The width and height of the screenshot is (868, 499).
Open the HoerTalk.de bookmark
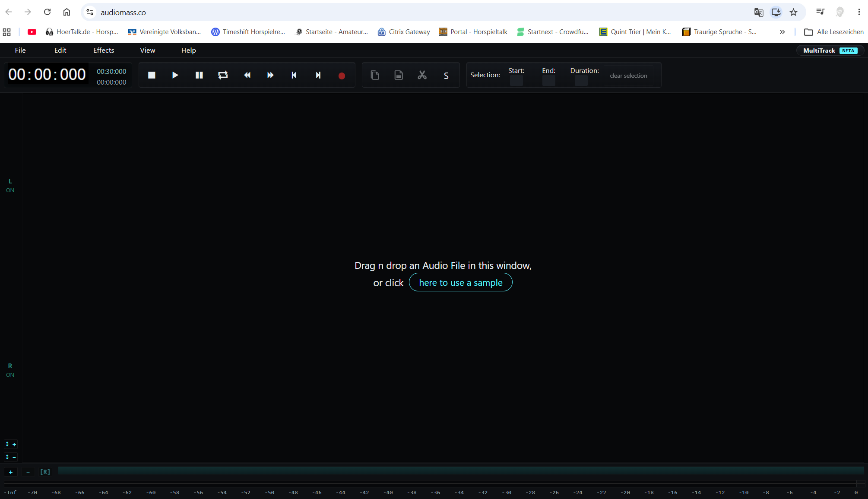(82, 32)
